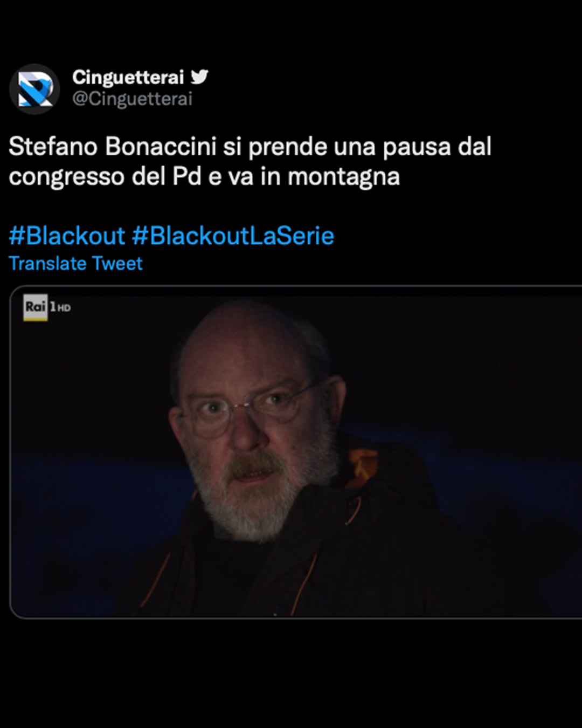Click the tweet line "congresso del Pd e va in montagna"
Image resolution: width=582 pixels, height=728 pixels.
204,177
